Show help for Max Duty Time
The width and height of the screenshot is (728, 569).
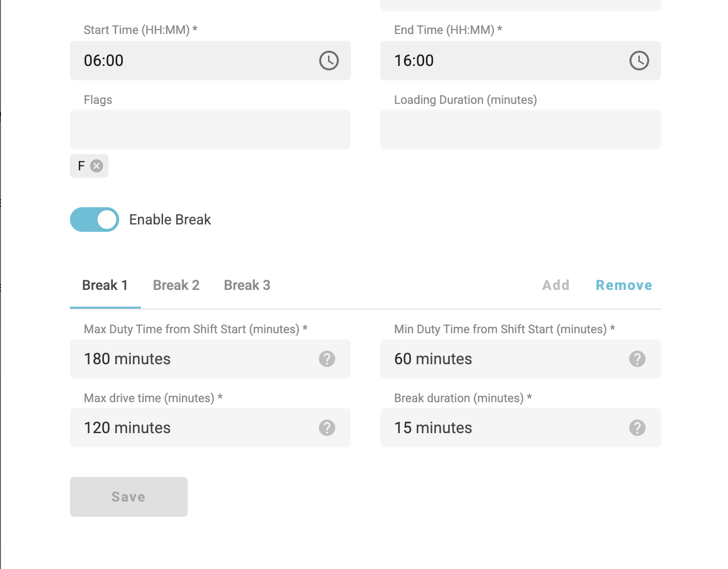click(327, 359)
